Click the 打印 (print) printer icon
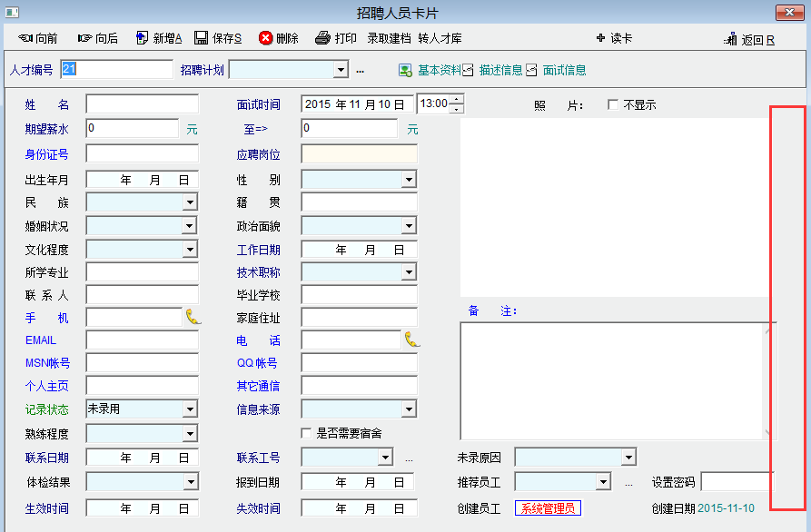This screenshot has width=811, height=532. click(x=322, y=38)
